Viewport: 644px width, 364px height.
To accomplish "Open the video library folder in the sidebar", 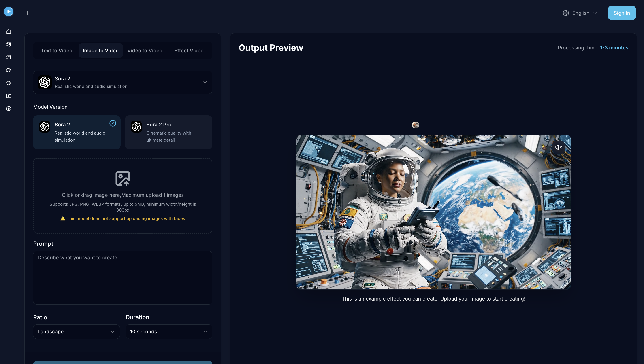I will coord(9,96).
